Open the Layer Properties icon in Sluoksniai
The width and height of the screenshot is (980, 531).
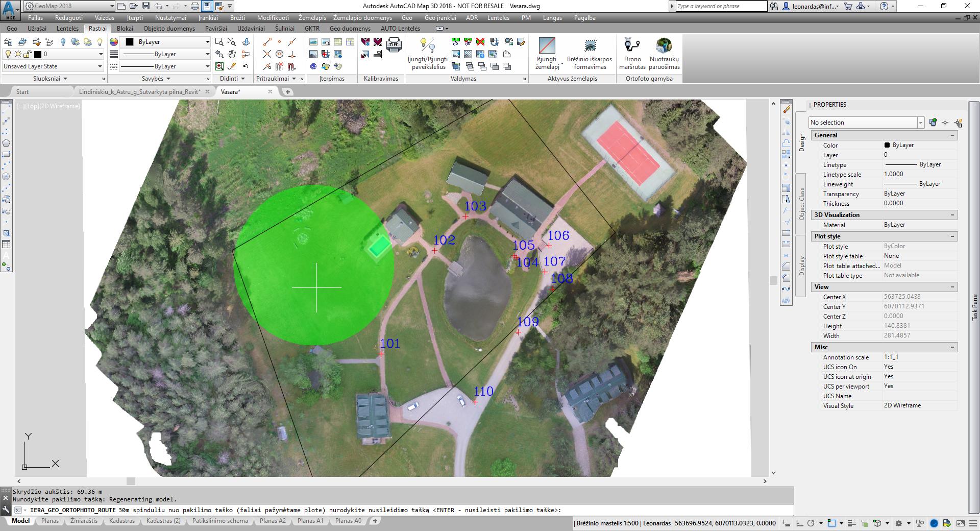click(8, 42)
